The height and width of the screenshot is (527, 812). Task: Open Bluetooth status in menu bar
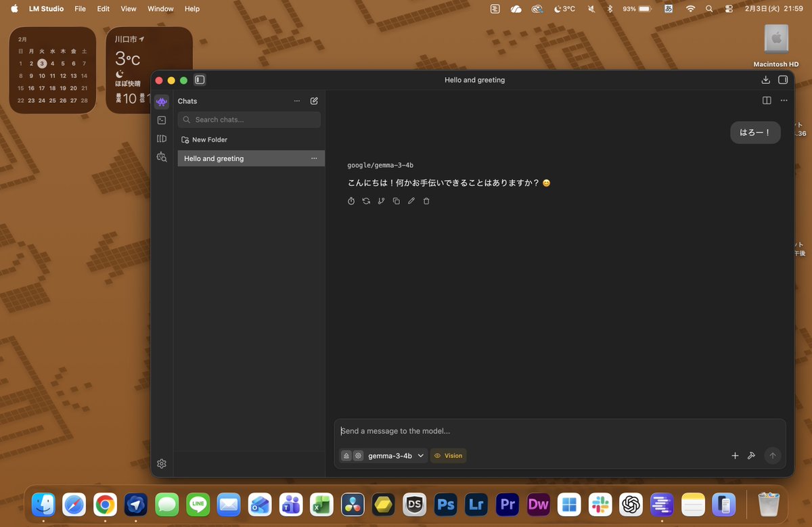[610, 9]
